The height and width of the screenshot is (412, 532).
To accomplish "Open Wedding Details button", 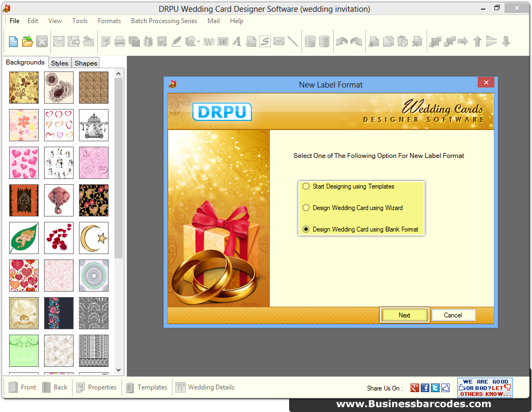I will (205, 387).
